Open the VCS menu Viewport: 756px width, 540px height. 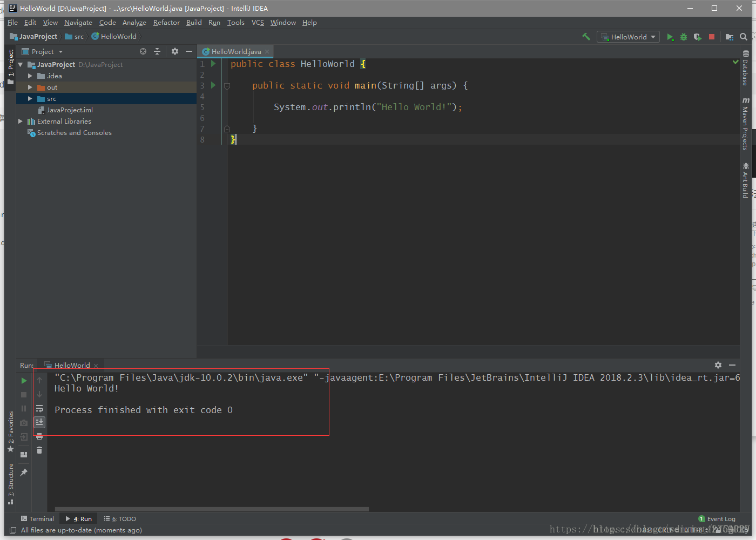258,22
